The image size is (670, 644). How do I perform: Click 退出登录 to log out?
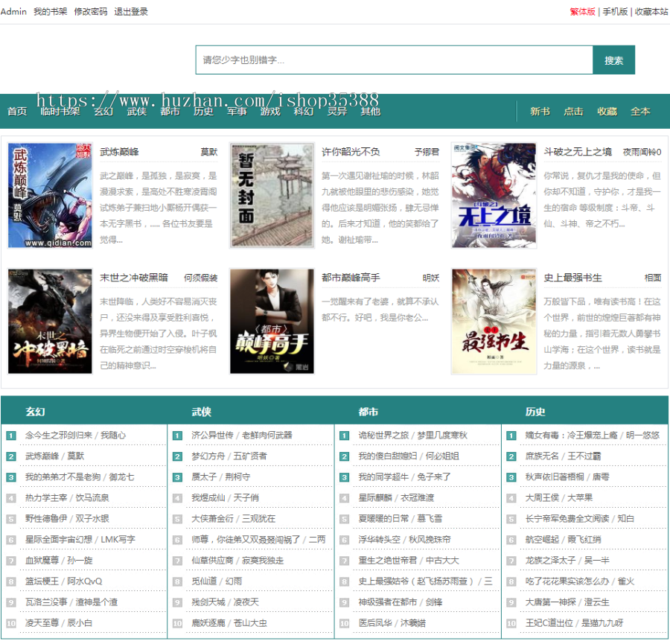tap(131, 12)
